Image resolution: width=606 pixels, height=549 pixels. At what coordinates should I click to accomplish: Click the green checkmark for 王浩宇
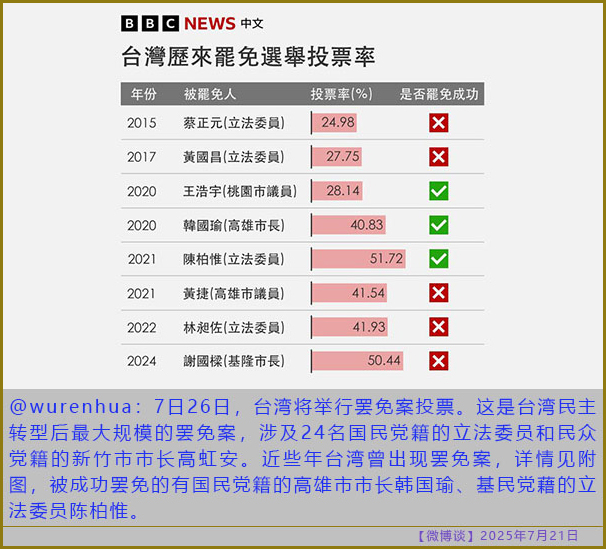(438, 191)
